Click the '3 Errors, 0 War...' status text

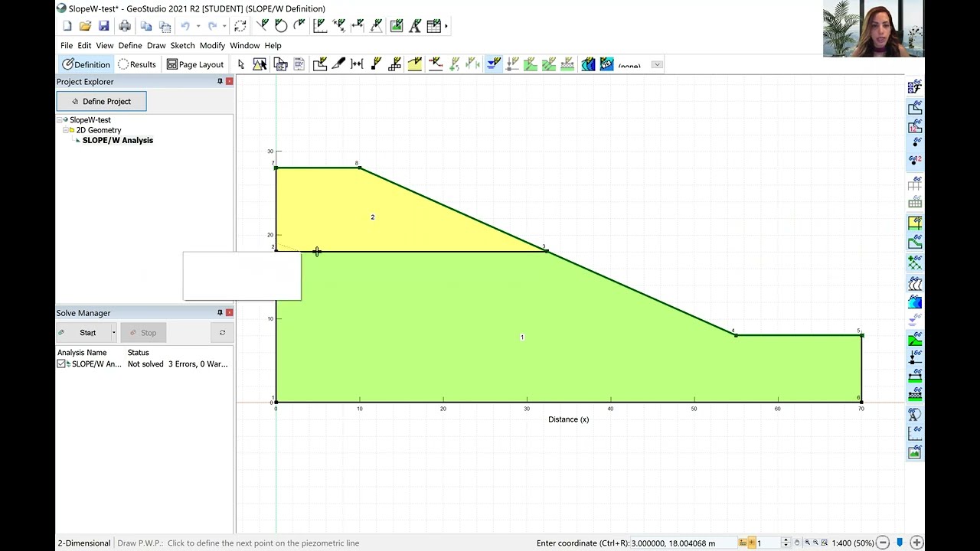[x=198, y=364]
